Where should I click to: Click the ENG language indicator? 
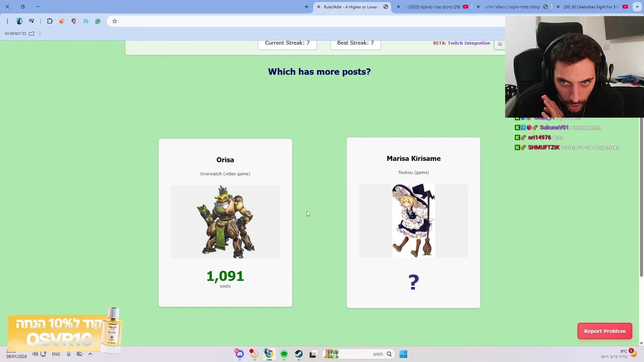pos(56,354)
